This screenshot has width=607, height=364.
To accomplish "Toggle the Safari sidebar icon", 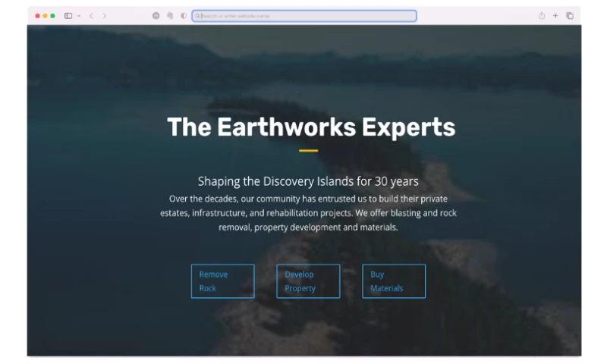I will point(68,16).
